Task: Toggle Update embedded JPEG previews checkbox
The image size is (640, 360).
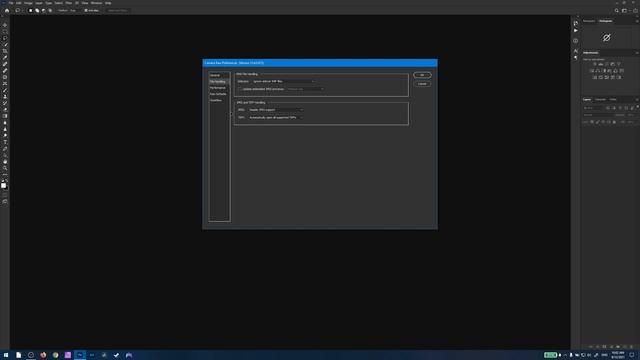Action: 240,89
